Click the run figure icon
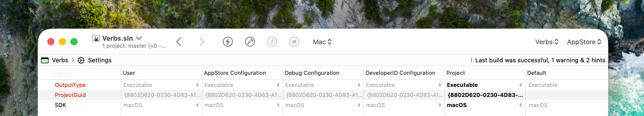 (272, 42)
